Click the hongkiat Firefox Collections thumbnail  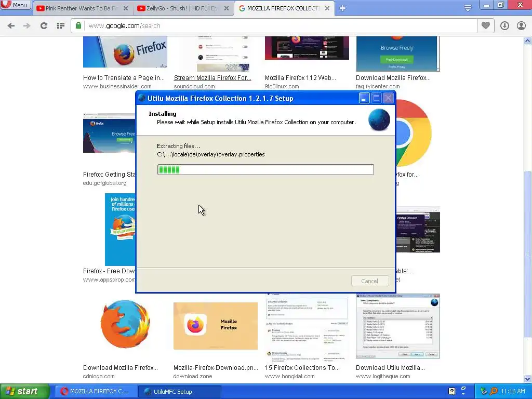click(307, 327)
